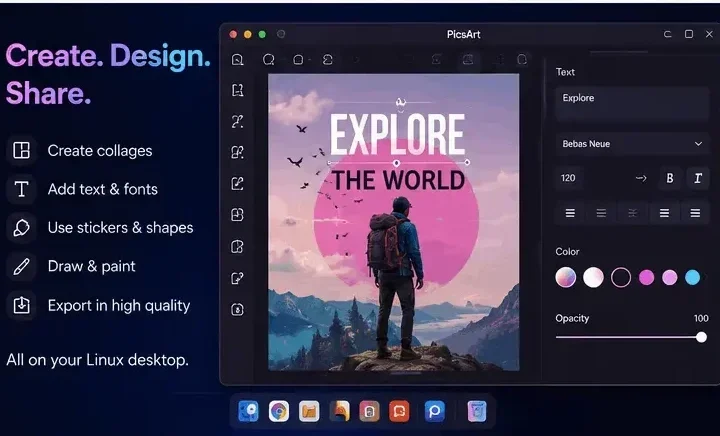The height and width of the screenshot is (436, 720).
Task: Select the EXPLORE headline text on the canvas
Action: [x=398, y=134]
